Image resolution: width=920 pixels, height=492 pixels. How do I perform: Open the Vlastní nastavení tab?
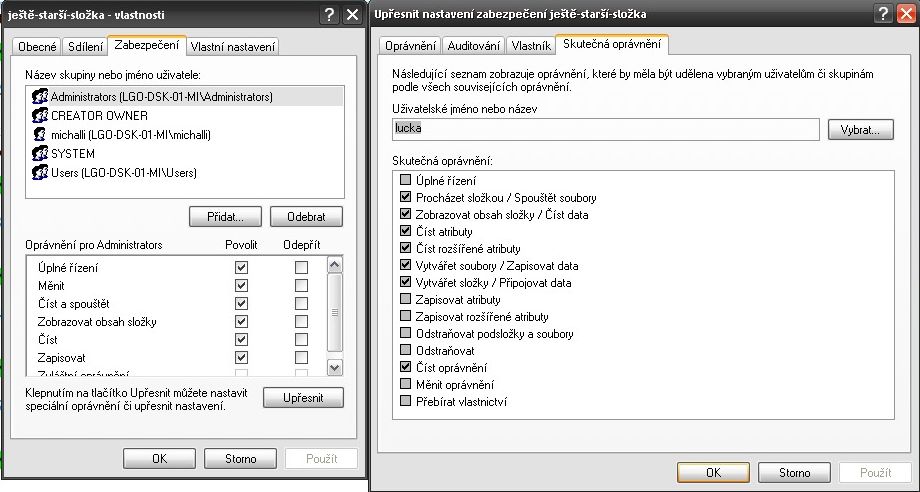click(233, 46)
